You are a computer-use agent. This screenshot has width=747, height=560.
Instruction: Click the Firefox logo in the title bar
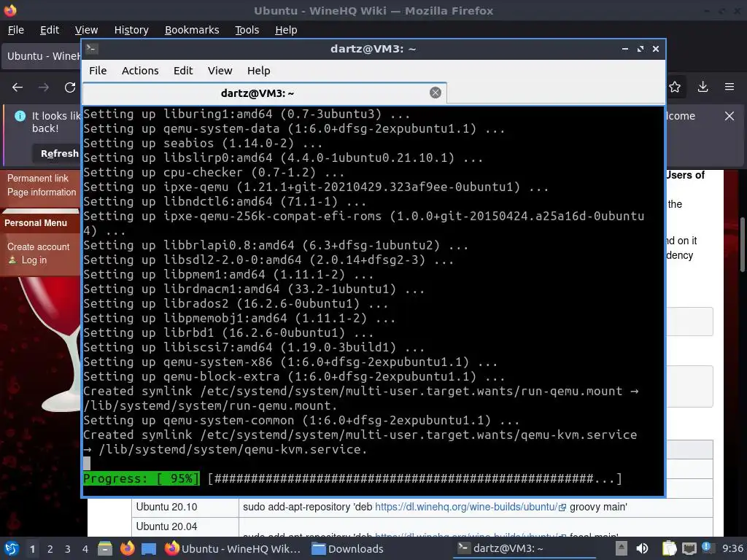pos(9,10)
